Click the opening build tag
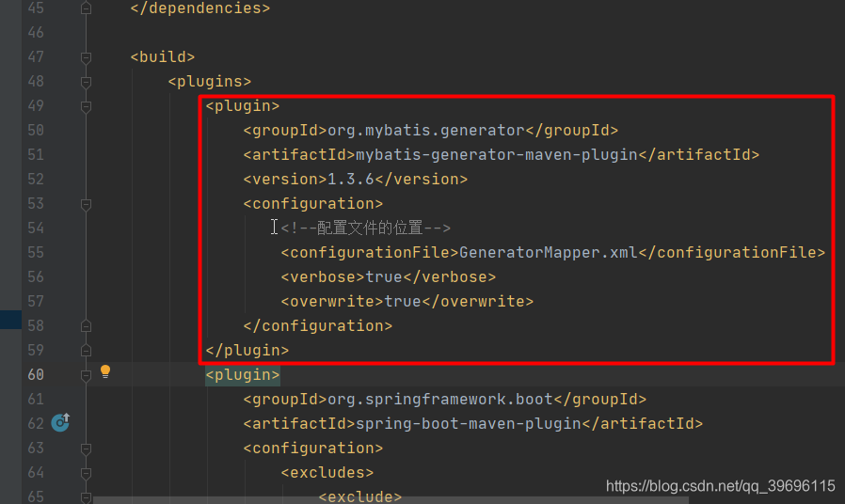 [x=162, y=57]
